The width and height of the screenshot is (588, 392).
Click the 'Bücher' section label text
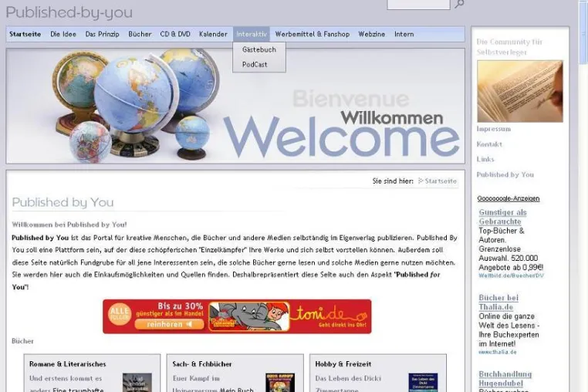(22, 341)
